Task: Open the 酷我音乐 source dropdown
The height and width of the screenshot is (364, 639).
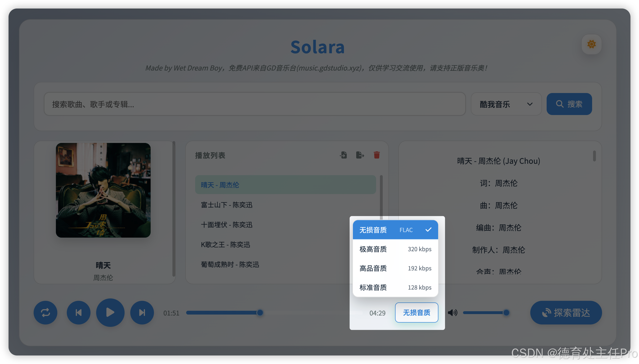Action: click(506, 104)
